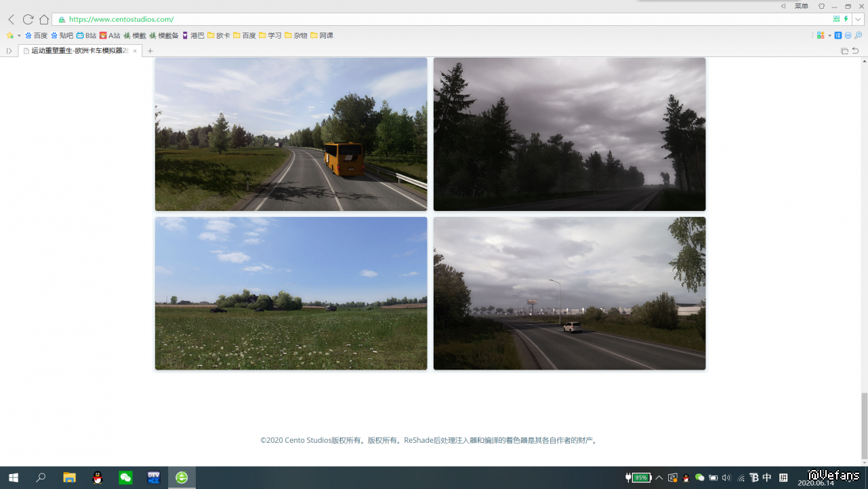Expand the 网课 bookmarks folder
Screen dimensions: 868x489
tap(322, 35)
